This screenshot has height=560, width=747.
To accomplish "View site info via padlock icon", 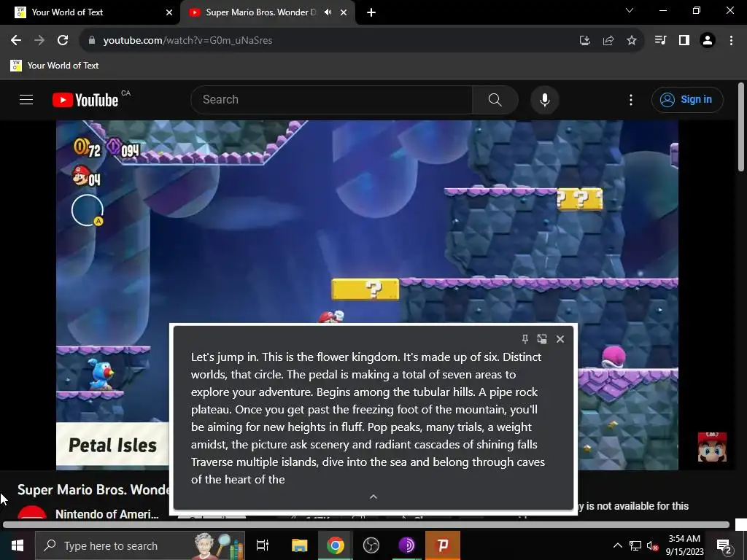I will [x=91, y=41].
